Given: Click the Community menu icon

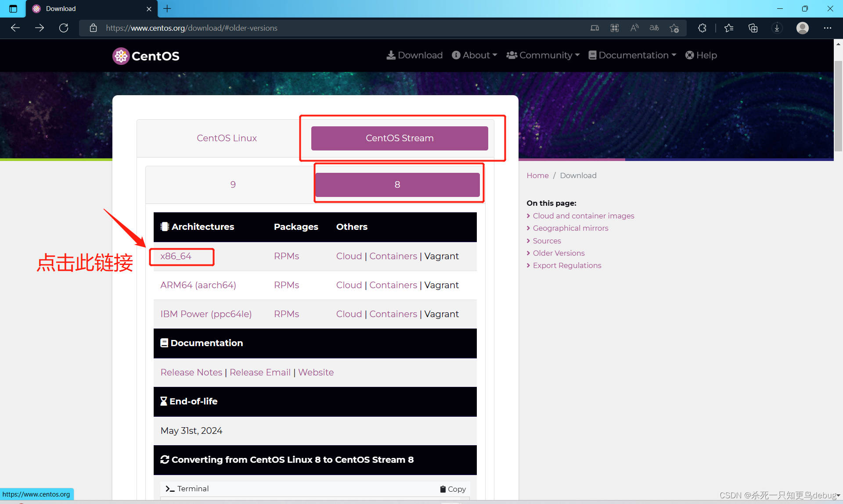Looking at the screenshot, I should point(513,55).
